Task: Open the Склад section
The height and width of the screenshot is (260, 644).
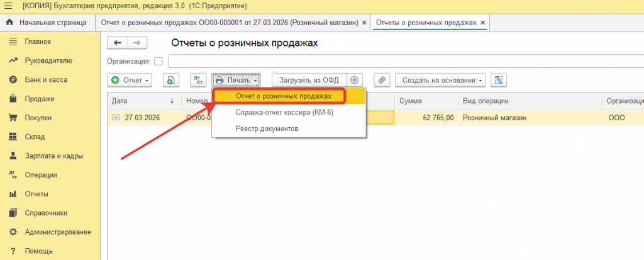Action: pyautogui.click(x=35, y=137)
